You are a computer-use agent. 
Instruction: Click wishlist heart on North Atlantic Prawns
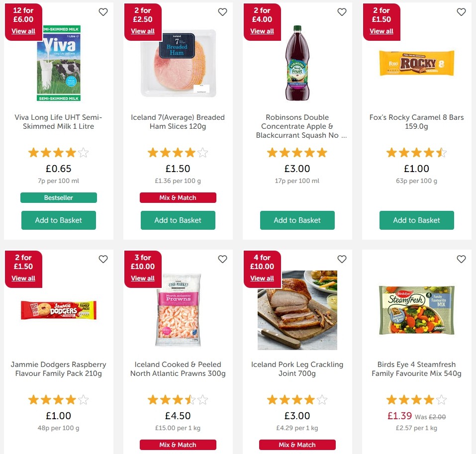(222, 259)
